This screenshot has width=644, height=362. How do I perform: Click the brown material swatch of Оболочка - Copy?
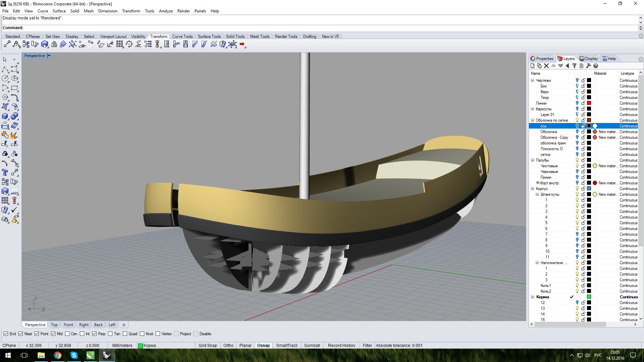(595, 137)
